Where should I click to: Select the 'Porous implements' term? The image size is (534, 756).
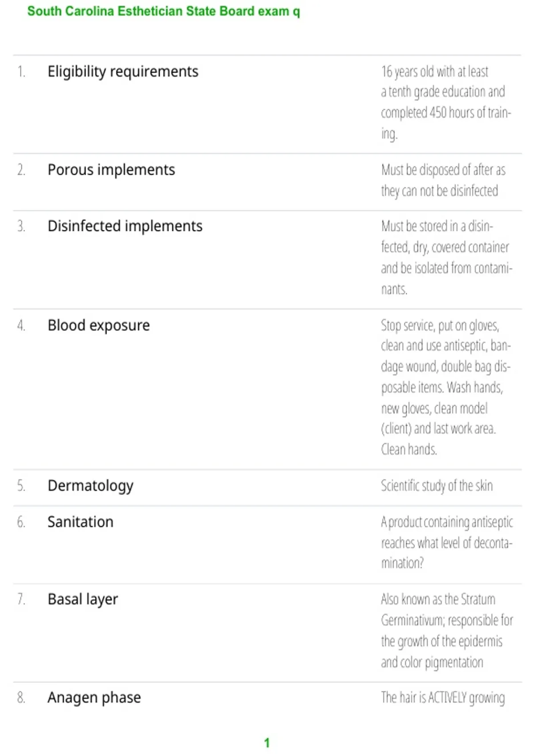pyautogui.click(x=111, y=170)
